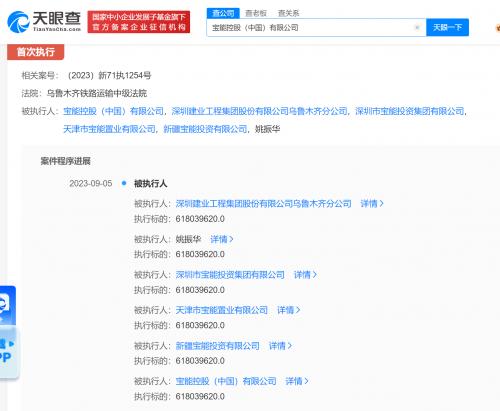The height and width of the screenshot is (411, 500).
Task: Open 深圳市宝能投资集团有限公司 link in case progress
Action: point(230,275)
